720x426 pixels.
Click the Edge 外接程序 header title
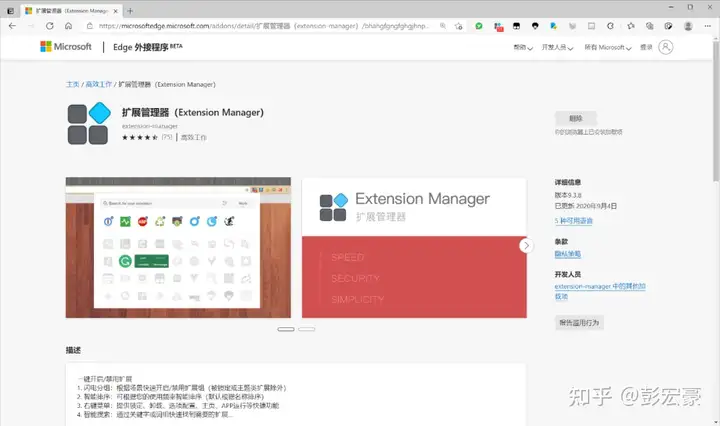coord(147,47)
